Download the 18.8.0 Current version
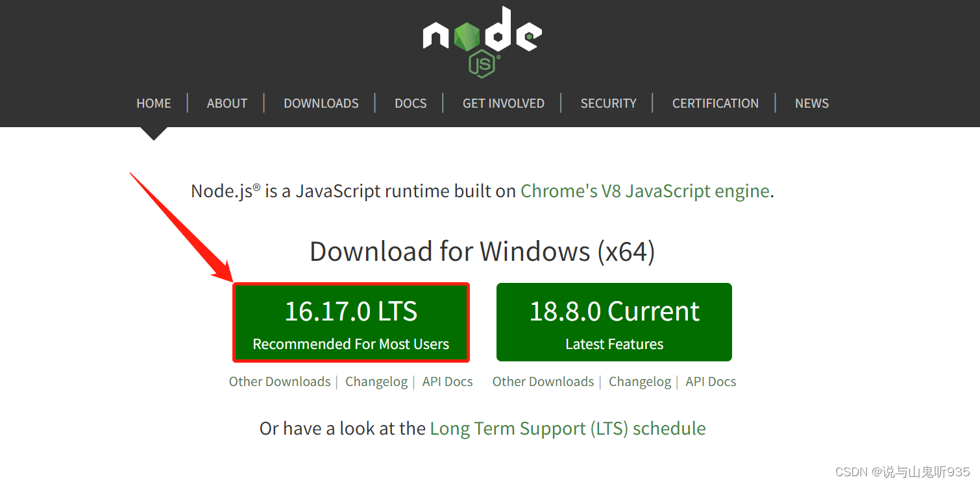Viewport: 980px width, 484px height. pyautogui.click(x=613, y=322)
